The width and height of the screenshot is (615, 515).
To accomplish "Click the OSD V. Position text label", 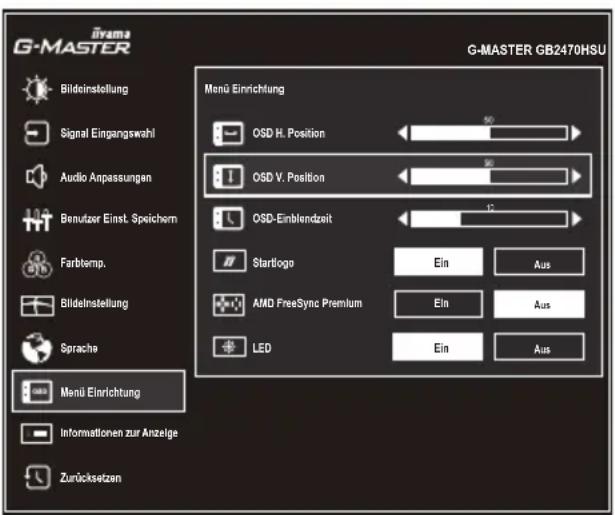I will [289, 177].
